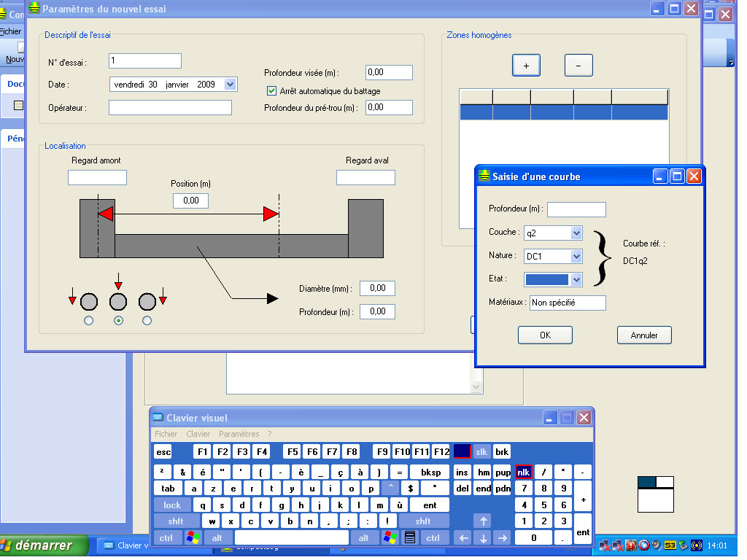Image resolution: width=747 pixels, height=560 pixels.
Task: Select the radio button under the right-arrow circle
Action: [x=147, y=321]
